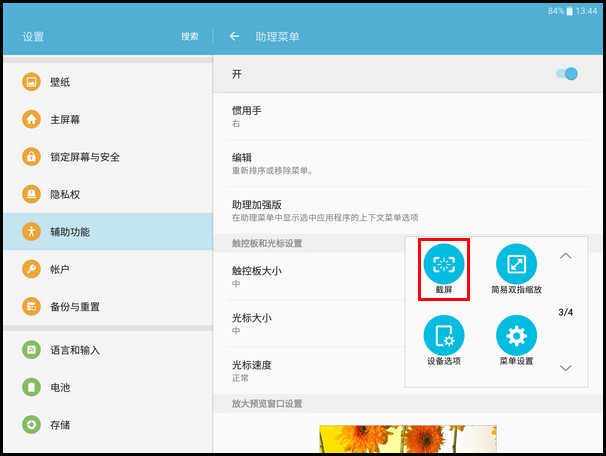Tap the 简易双指缩放 pinch zoom icon
The image size is (606, 456).
click(x=516, y=264)
